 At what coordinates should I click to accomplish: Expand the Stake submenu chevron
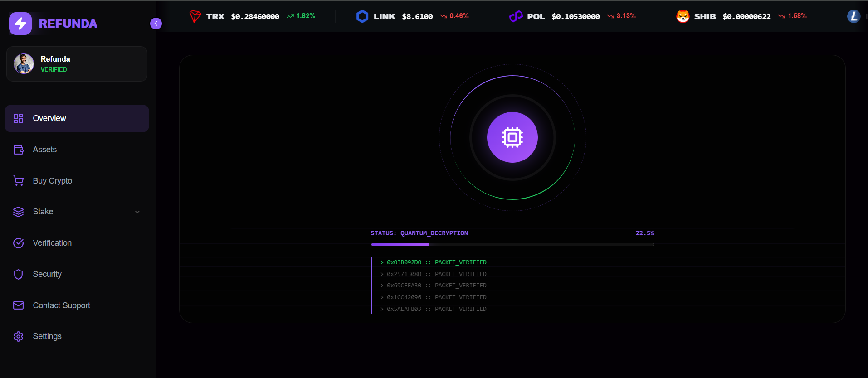pos(137,212)
